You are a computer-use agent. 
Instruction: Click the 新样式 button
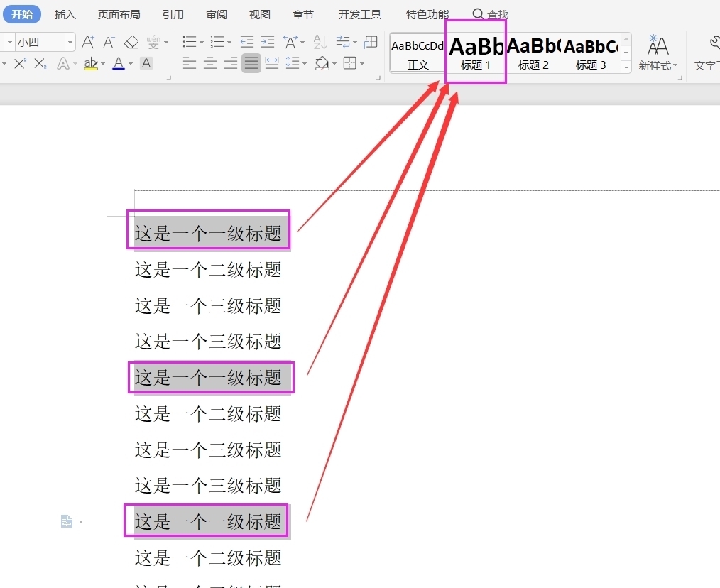[x=658, y=54]
